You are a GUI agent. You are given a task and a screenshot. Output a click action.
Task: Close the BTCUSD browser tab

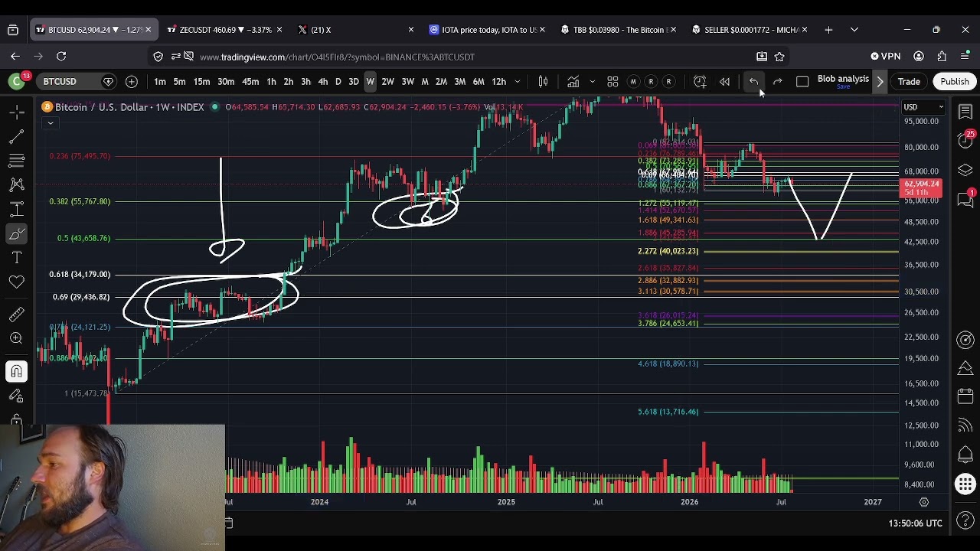tap(148, 30)
